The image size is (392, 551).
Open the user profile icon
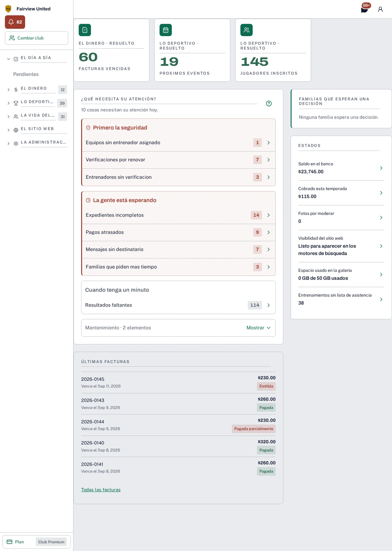tap(380, 9)
